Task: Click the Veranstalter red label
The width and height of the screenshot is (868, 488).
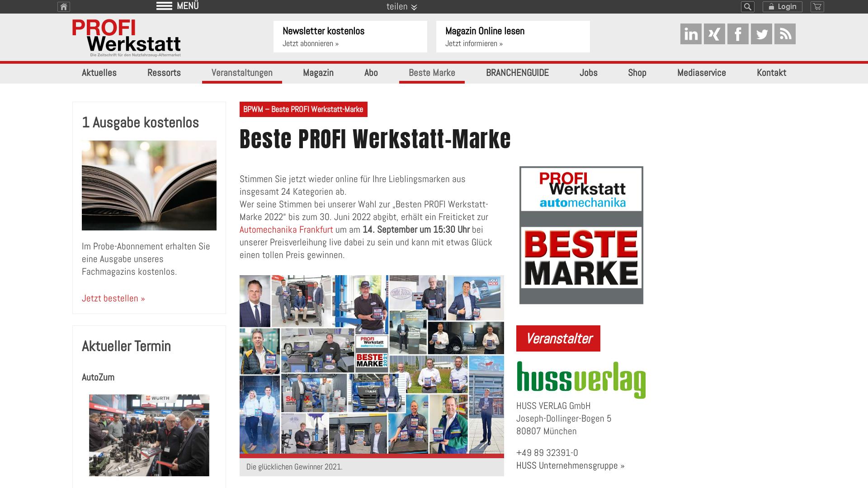Action: click(558, 338)
